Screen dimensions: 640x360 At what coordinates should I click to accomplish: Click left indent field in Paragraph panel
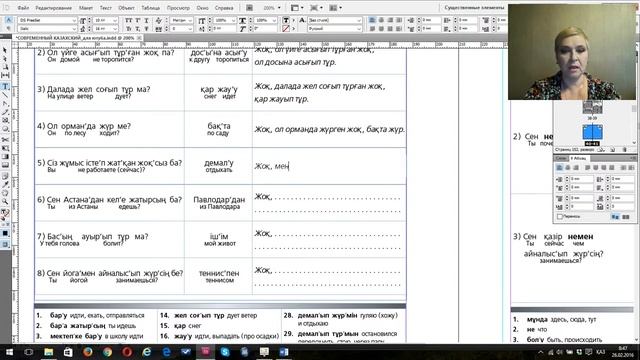click(x=581, y=179)
